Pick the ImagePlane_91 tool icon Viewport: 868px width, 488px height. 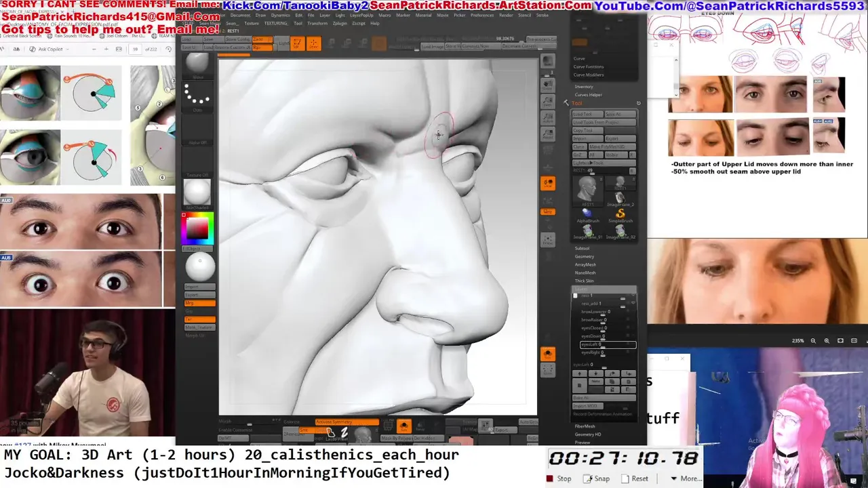pos(588,230)
